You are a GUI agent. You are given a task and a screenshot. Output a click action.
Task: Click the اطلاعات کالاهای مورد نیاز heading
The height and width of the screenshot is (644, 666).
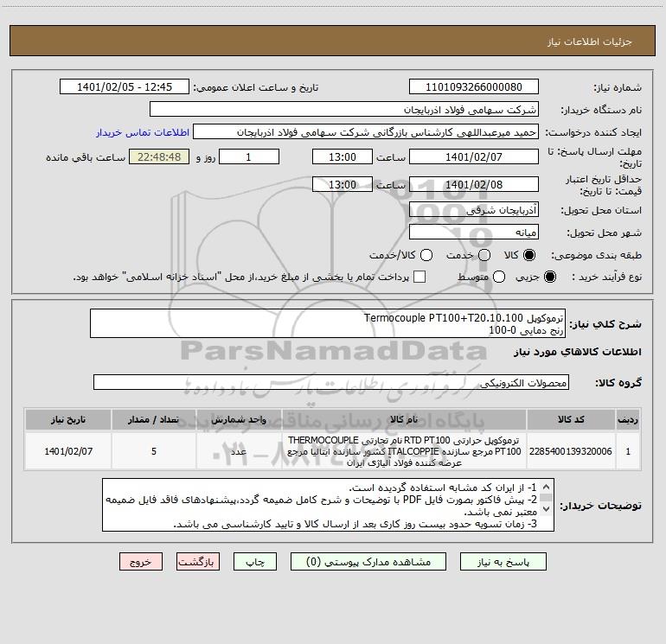[x=577, y=352]
